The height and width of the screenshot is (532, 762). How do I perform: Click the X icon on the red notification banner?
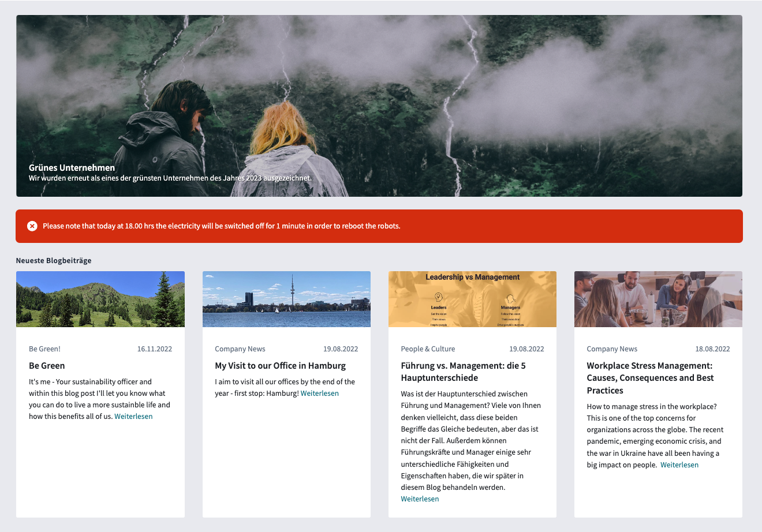32,226
